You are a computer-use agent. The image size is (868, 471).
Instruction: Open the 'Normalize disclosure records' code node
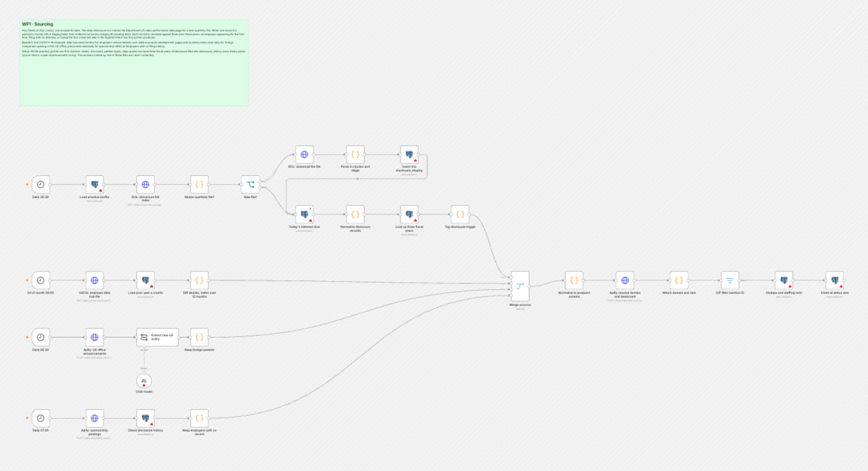coord(355,214)
